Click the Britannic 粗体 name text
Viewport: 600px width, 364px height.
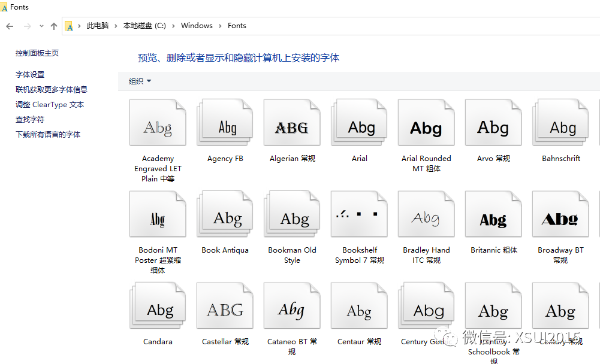(x=494, y=250)
